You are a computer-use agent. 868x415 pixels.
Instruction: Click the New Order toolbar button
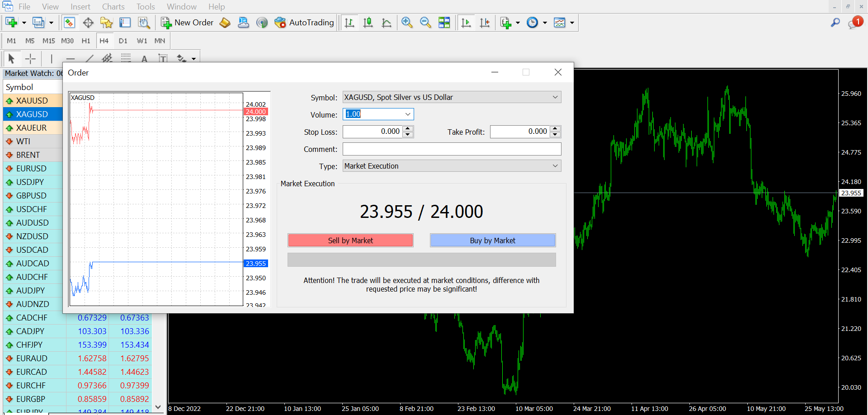(187, 23)
